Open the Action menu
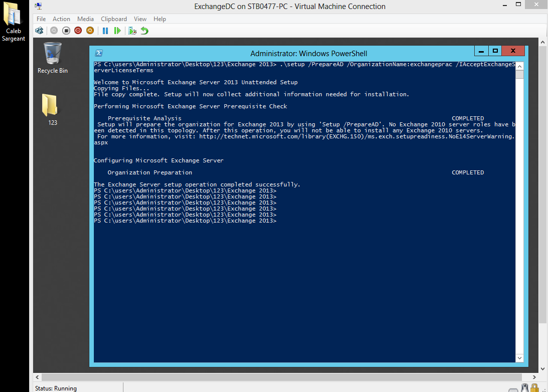This screenshot has width=548, height=392. click(62, 19)
